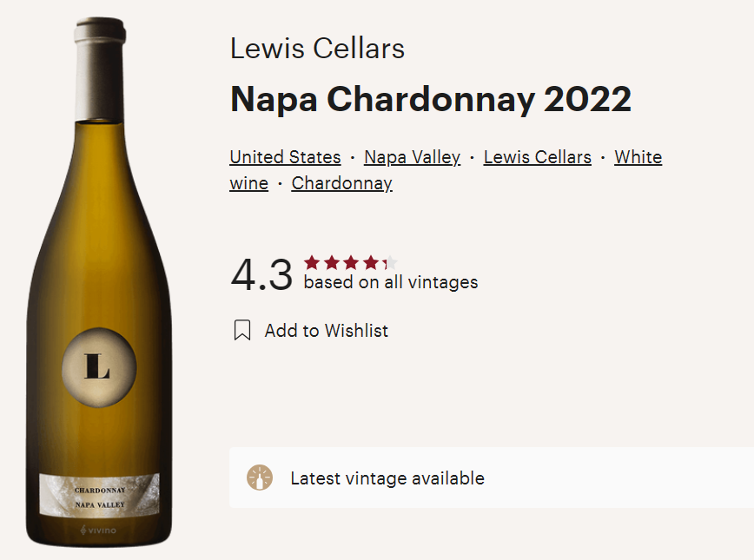This screenshot has width=754, height=560.
Task: Click the fifth partially filled star
Action: (x=390, y=262)
